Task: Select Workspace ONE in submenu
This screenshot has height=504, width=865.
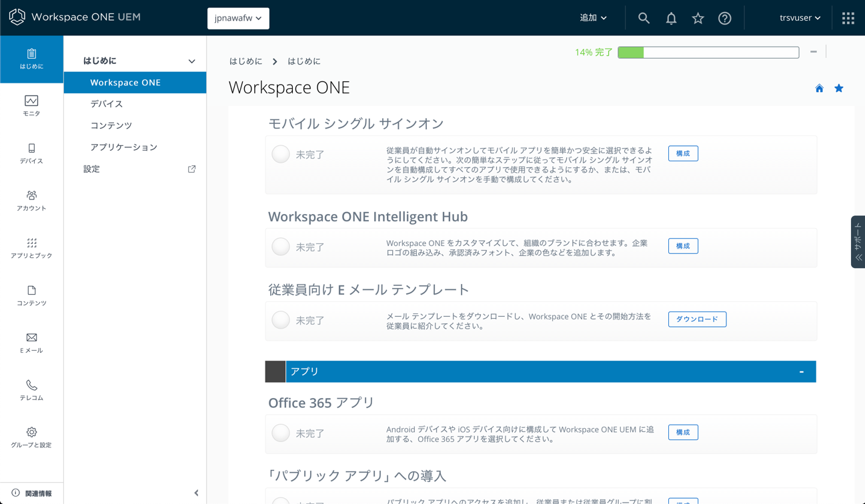Action: [135, 83]
